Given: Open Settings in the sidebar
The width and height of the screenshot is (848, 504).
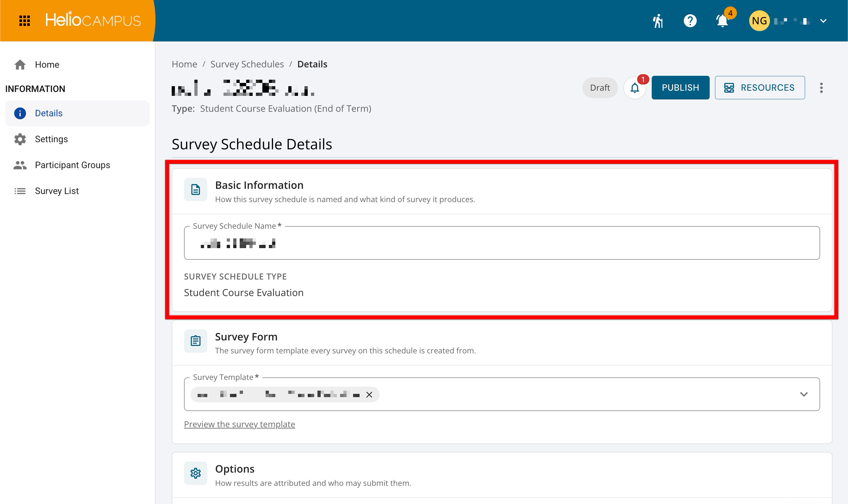Looking at the screenshot, I should 77,139.
